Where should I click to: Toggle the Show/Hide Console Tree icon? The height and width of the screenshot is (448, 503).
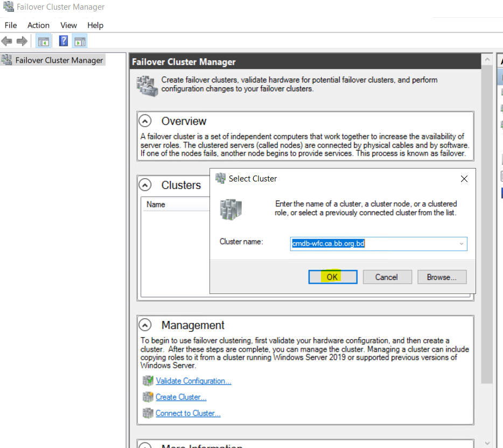pos(43,41)
